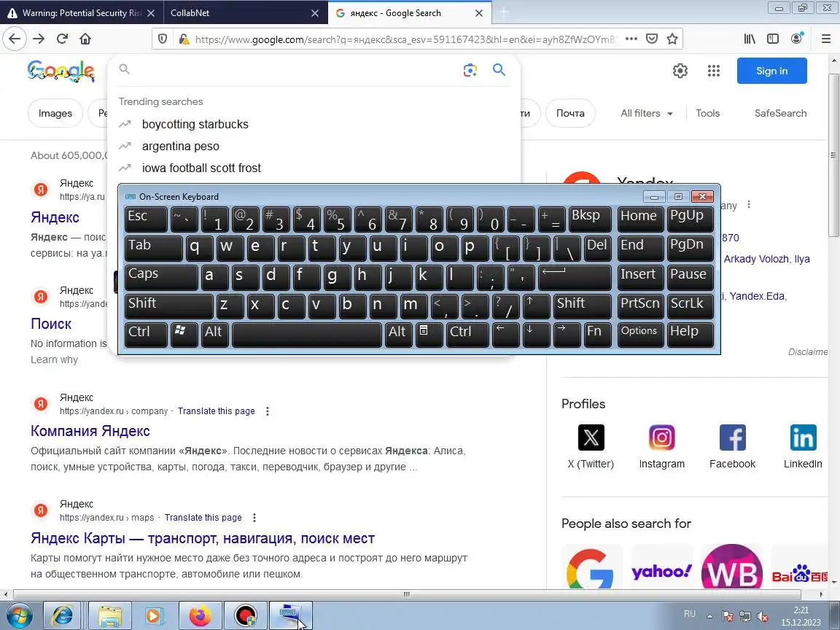Open Firefox account icon
840x630 pixels.
pyautogui.click(x=796, y=39)
